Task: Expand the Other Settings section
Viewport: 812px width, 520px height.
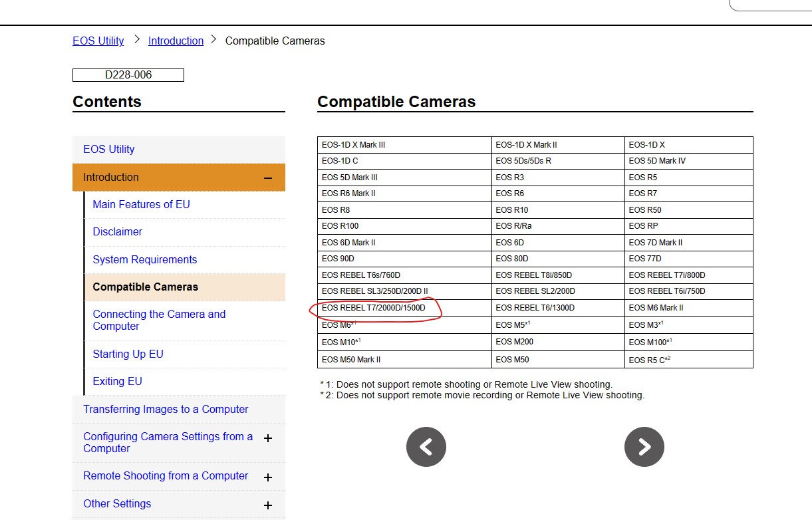Action: tap(268, 505)
